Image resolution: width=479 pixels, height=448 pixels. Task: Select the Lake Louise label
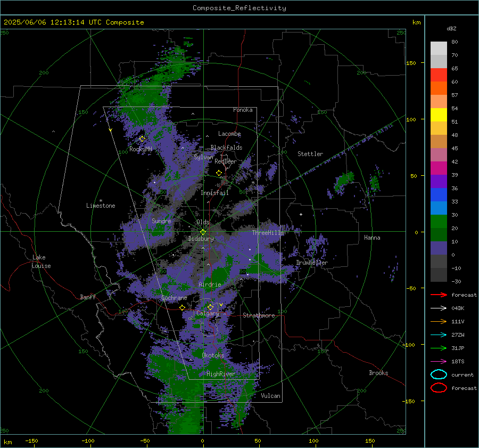[x=41, y=262]
